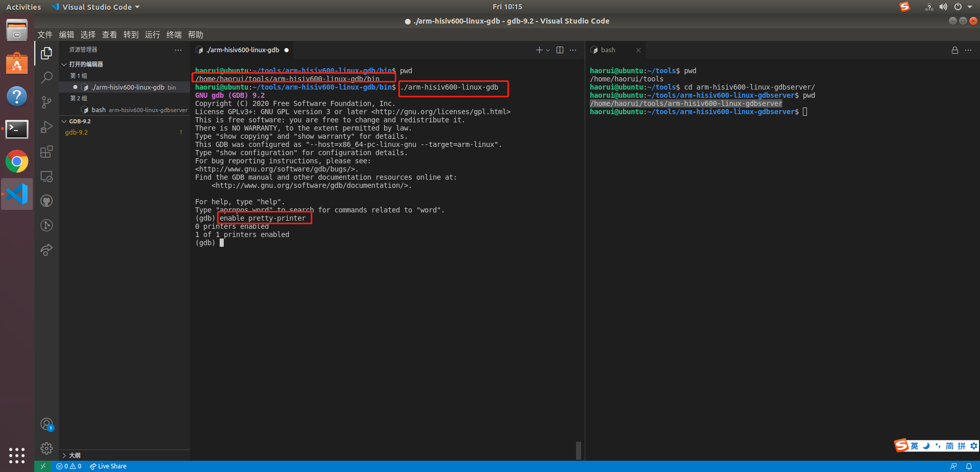
Task: Open the GitHub view in activity bar
Action: [x=47, y=201]
